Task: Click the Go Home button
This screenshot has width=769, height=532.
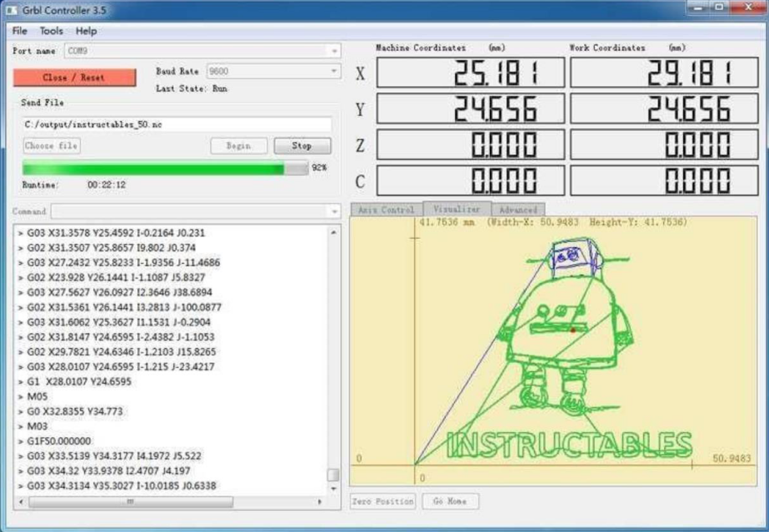Action: point(450,501)
